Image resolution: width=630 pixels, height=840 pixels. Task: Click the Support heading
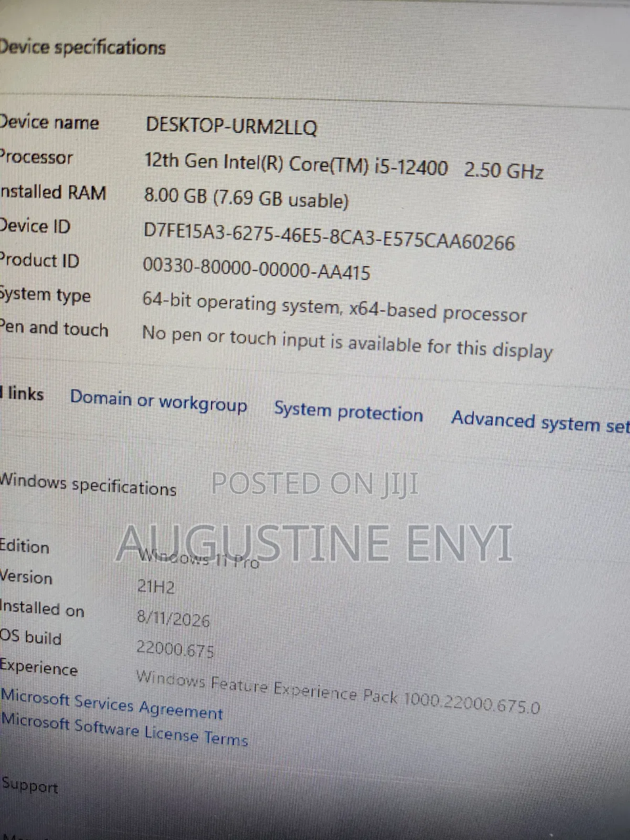point(29,785)
